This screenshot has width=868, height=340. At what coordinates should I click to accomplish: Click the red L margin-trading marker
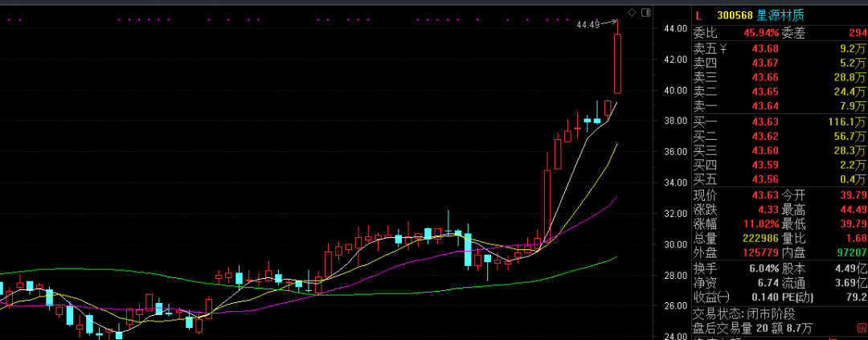point(698,15)
